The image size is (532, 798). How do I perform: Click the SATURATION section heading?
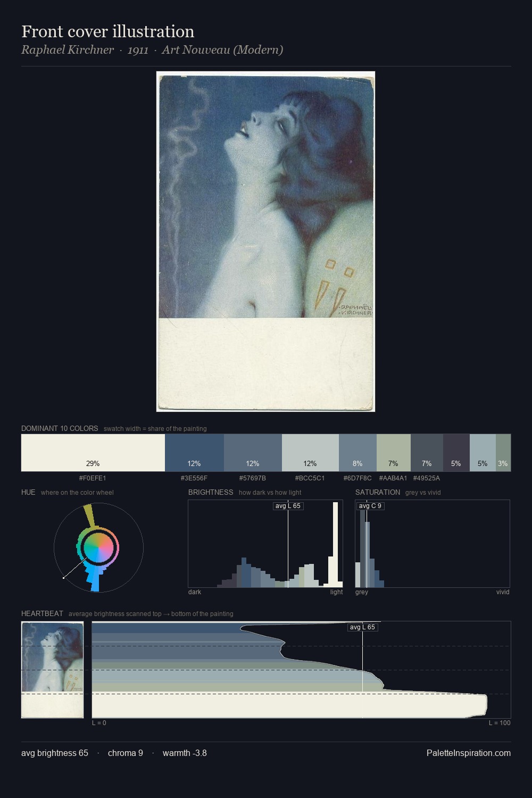click(x=378, y=492)
